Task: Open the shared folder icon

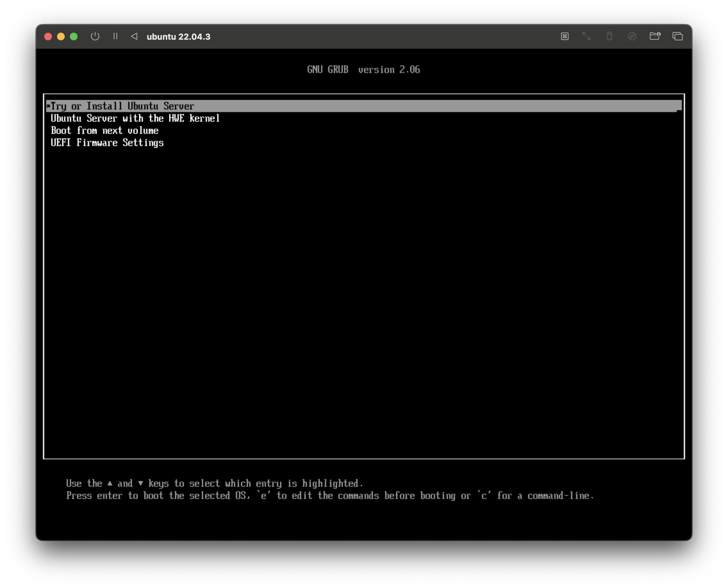Action: pos(655,36)
